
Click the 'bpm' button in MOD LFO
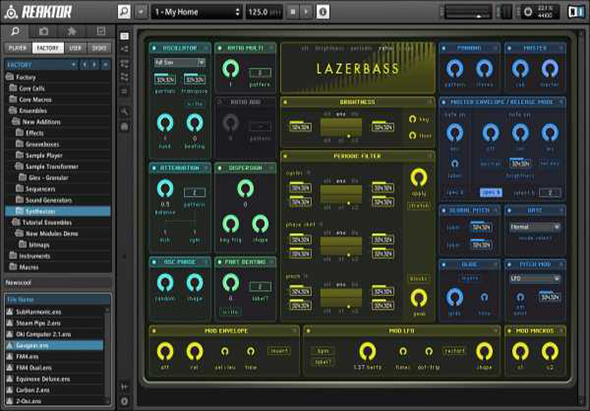pos(323,351)
